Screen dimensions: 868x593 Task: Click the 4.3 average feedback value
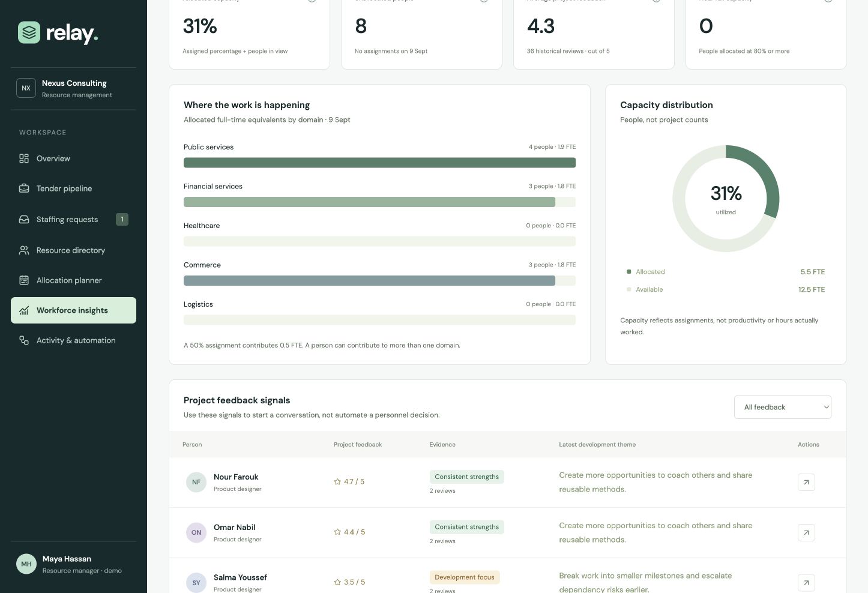point(541,26)
